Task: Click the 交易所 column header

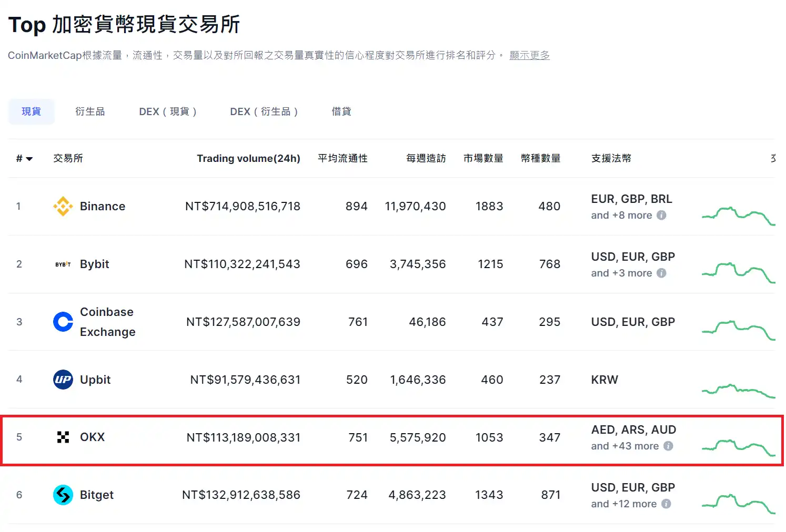Action: (x=68, y=158)
